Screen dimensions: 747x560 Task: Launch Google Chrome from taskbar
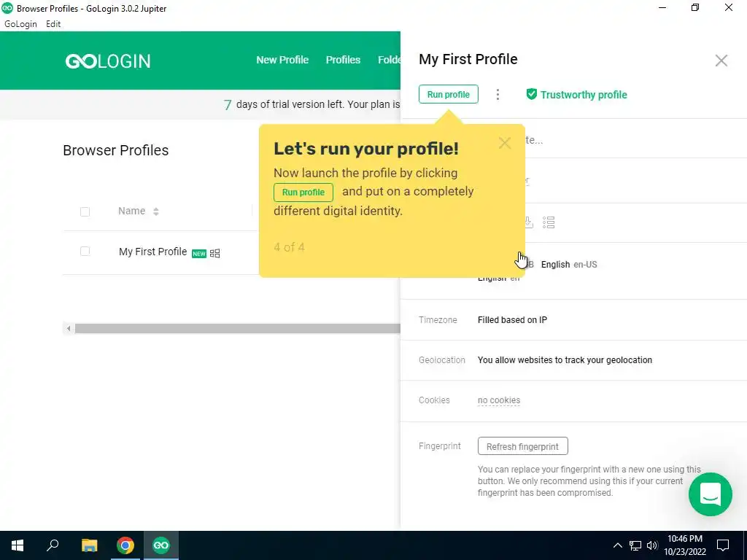(x=125, y=545)
